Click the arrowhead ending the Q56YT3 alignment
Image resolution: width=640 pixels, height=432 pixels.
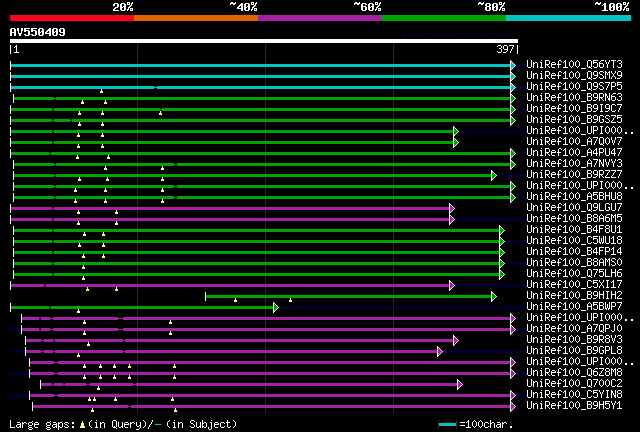point(513,65)
